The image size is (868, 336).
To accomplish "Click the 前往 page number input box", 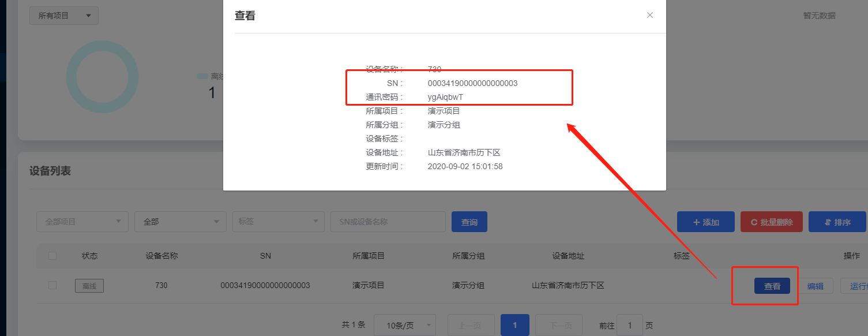I will click(630, 325).
